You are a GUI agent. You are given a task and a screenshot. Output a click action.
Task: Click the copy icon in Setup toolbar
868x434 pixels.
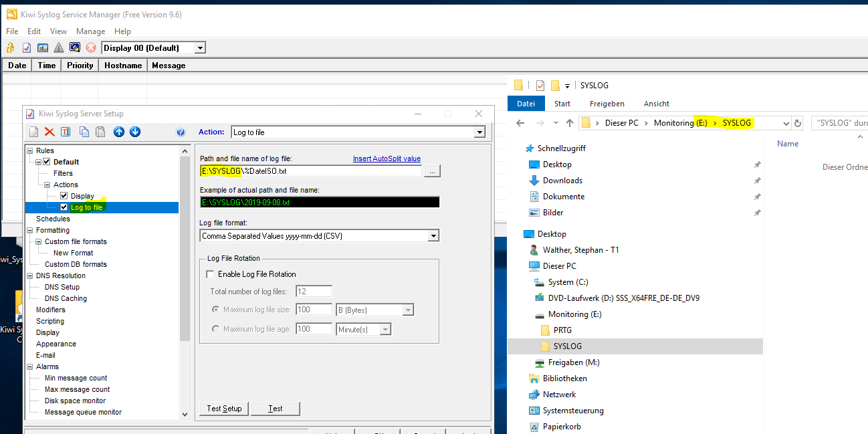point(84,132)
